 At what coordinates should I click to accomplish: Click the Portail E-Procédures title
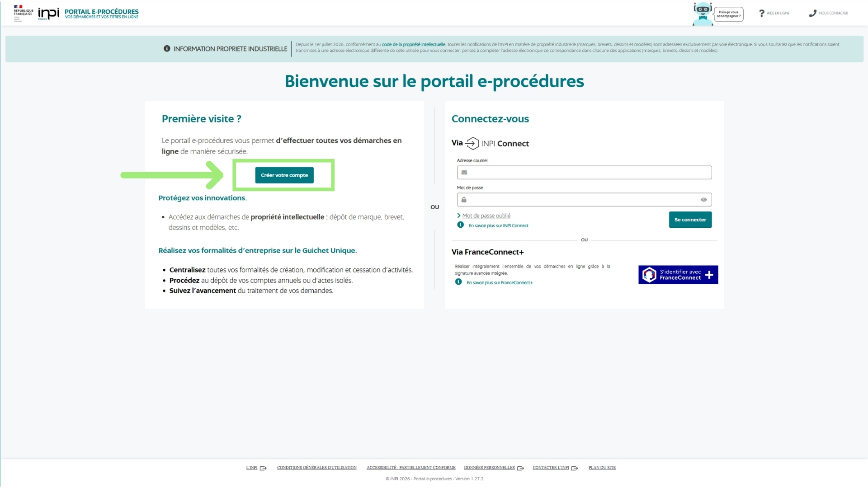pos(102,12)
